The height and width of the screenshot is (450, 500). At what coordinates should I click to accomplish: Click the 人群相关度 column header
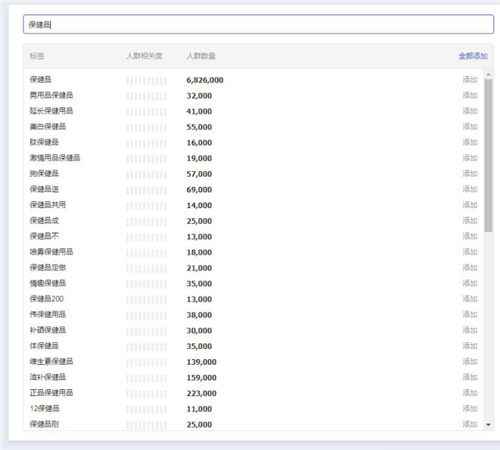tap(144, 56)
